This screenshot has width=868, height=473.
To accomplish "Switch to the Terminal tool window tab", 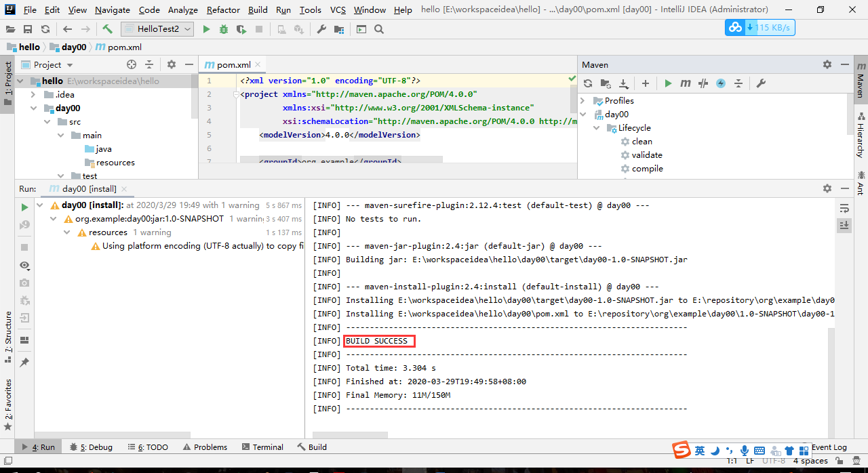I will [262, 447].
